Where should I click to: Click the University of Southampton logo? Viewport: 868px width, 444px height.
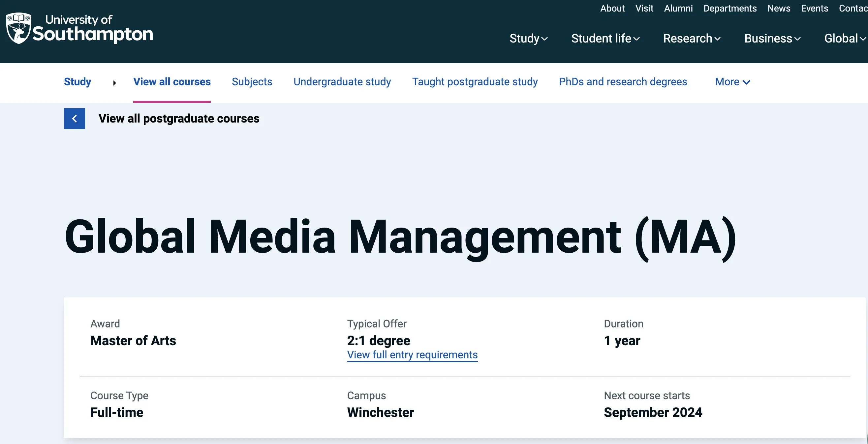[79, 29]
